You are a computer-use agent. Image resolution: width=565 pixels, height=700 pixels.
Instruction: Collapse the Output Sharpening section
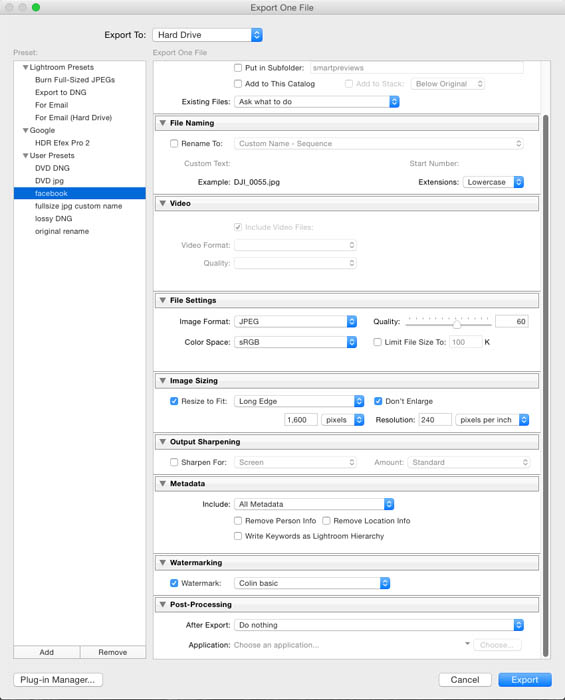(163, 442)
